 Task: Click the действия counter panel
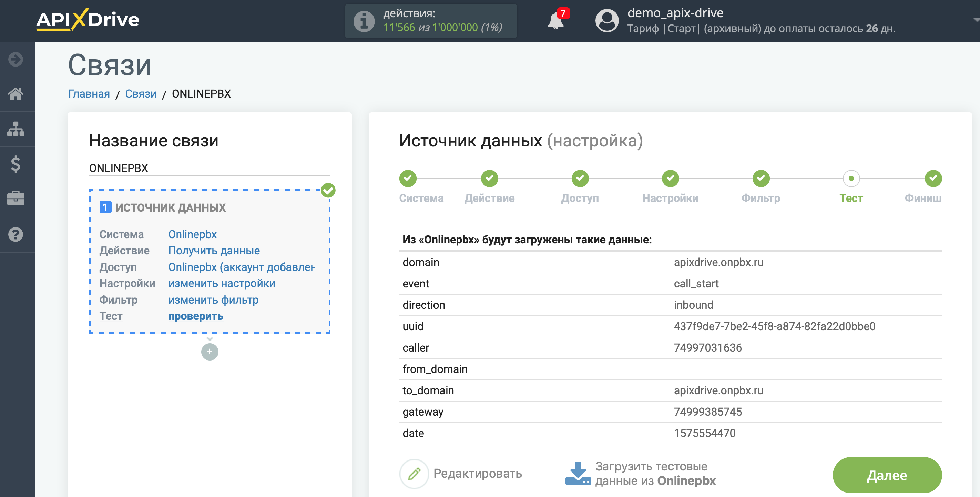[x=431, y=21]
